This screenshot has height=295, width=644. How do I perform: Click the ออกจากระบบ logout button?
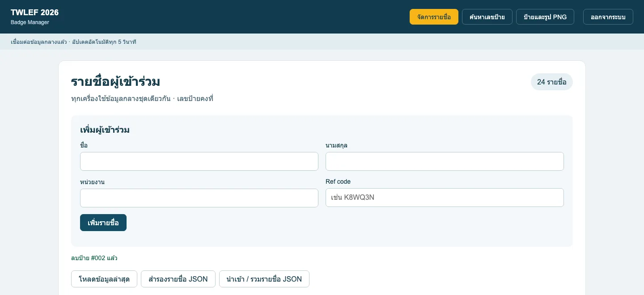click(608, 17)
